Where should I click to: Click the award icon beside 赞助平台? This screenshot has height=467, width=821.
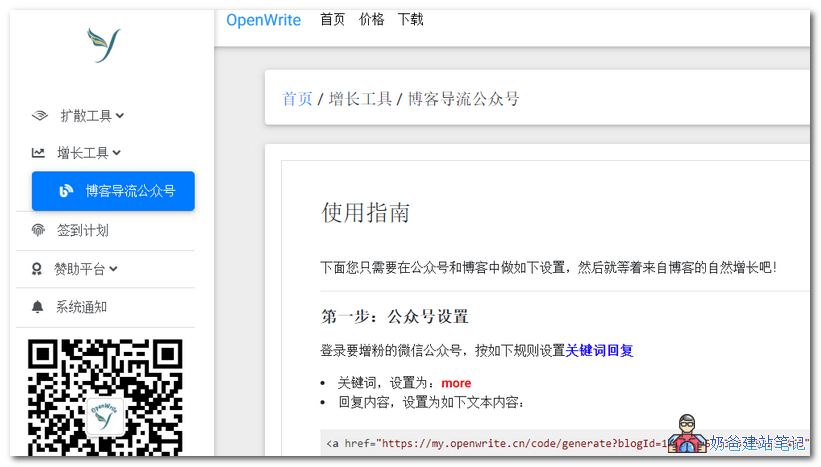pos(37,269)
